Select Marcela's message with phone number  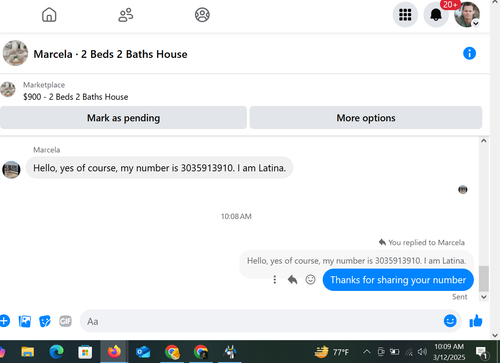point(159,168)
